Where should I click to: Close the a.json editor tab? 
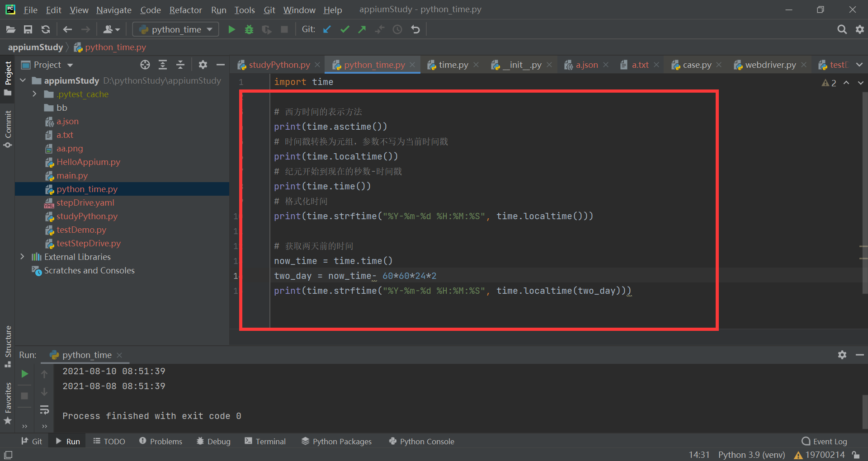point(606,65)
